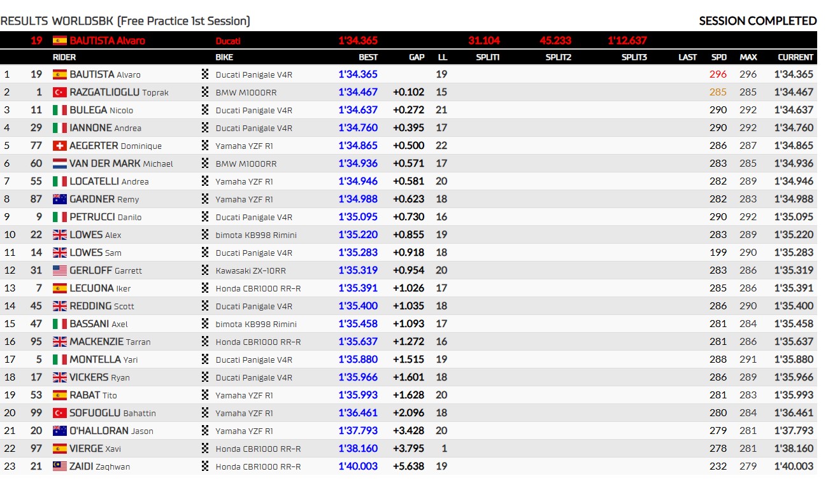This screenshot has width=828, height=504.
Task: Click the Turkey flag beside SOFUOGLU Bahattin
Action: coord(60,413)
